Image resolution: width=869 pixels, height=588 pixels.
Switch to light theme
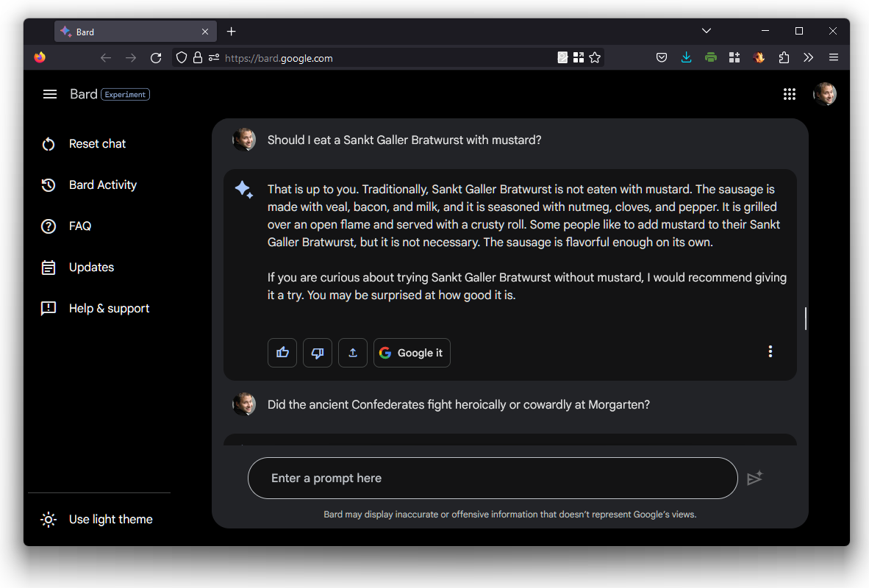(96, 520)
